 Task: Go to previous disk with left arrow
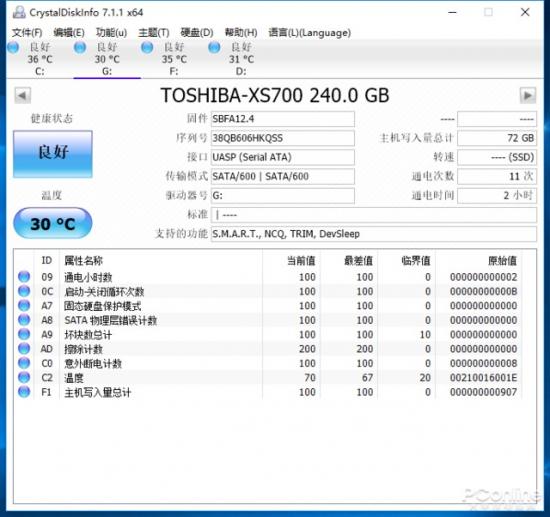[23, 95]
